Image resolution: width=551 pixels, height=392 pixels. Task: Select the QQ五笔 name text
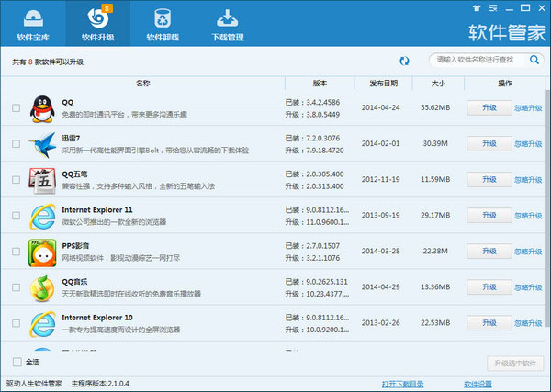coord(75,174)
